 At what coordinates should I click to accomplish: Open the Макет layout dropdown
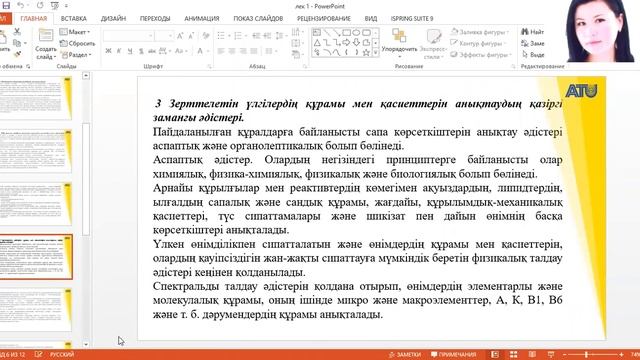[x=75, y=31]
